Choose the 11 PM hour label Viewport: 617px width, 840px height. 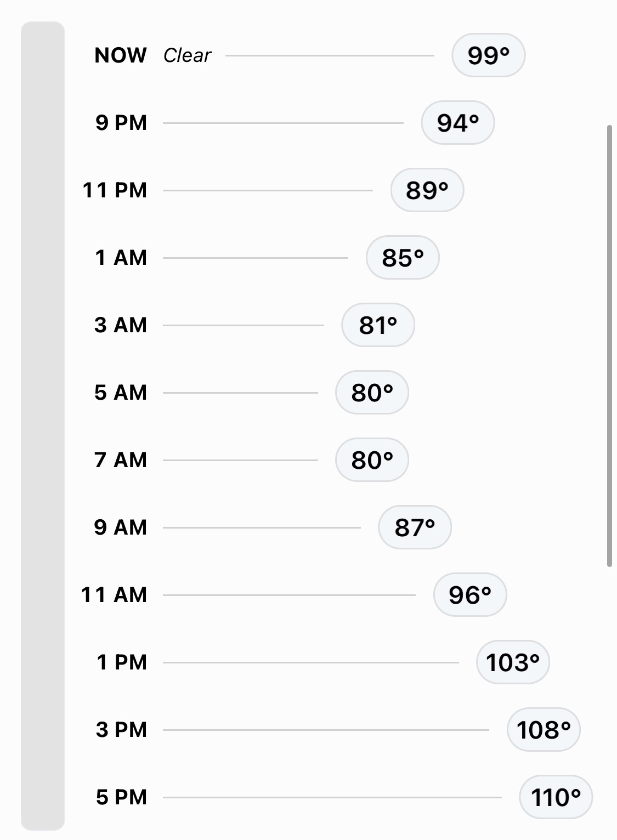(x=115, y=190)
